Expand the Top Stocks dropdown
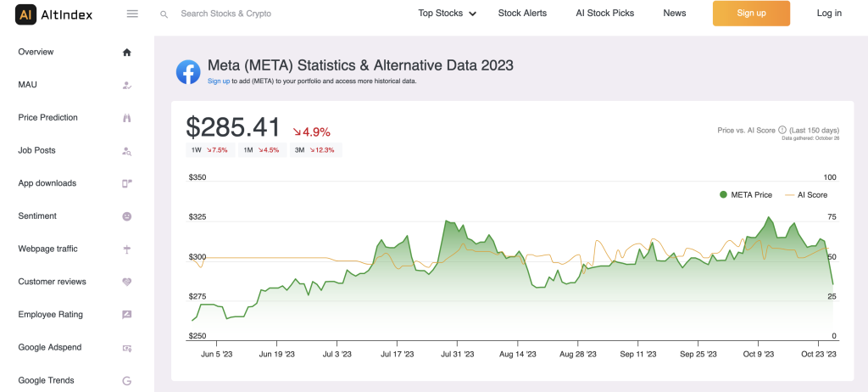Screen dimensions: 868x392 [x=448, y=14]
